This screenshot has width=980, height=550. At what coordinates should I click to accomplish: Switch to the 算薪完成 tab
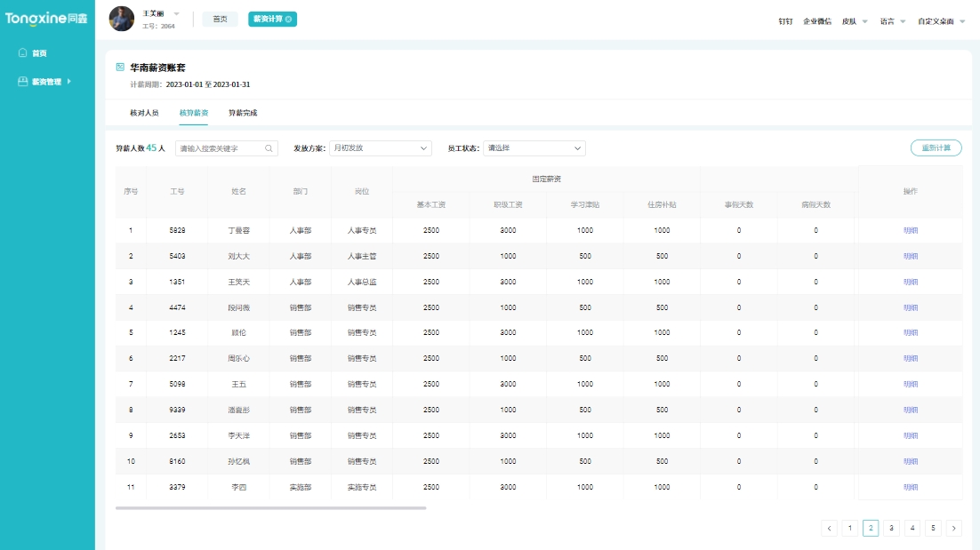point(243,113)
